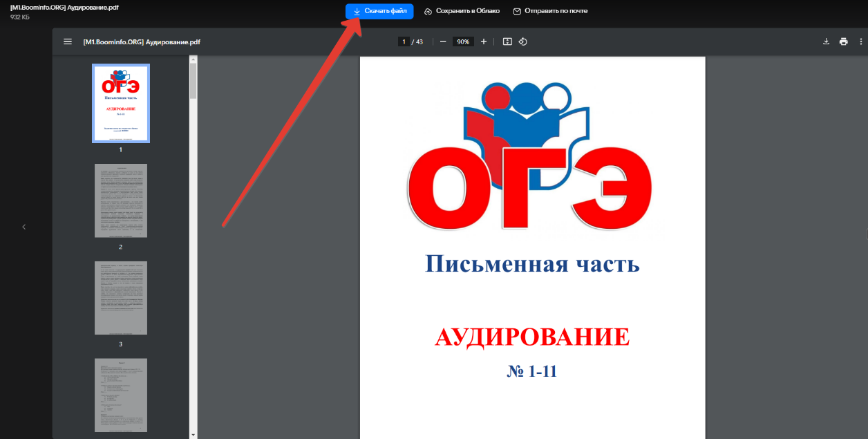Click the 90% zoom level field

point(463,41)
